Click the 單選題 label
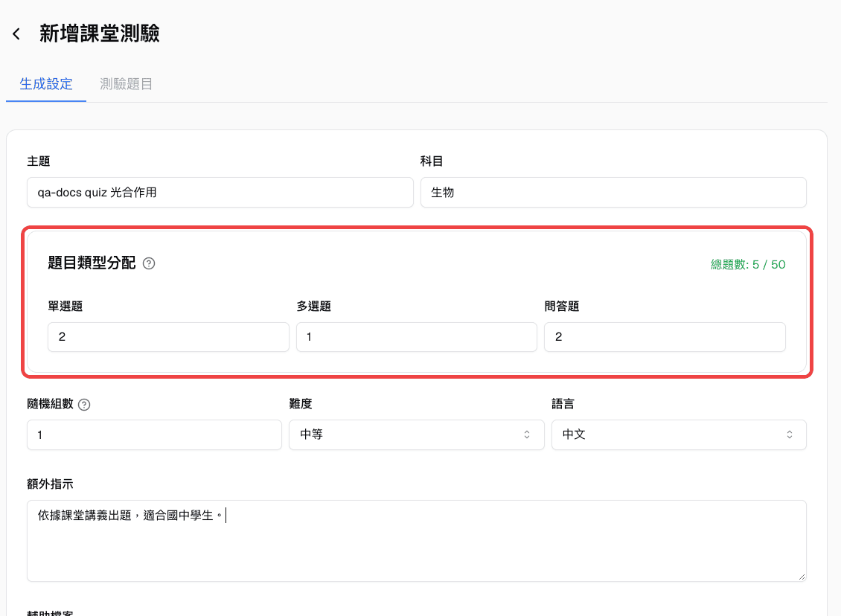Image resolution: width=841 pixels, height=616 pixels. pos(65,306)
